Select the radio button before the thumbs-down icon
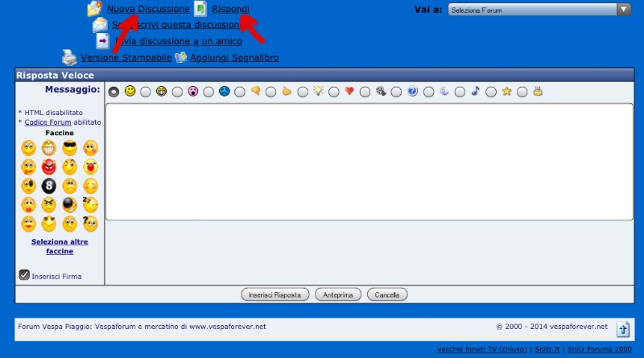The image size is (644, 358). click(239, 92)
